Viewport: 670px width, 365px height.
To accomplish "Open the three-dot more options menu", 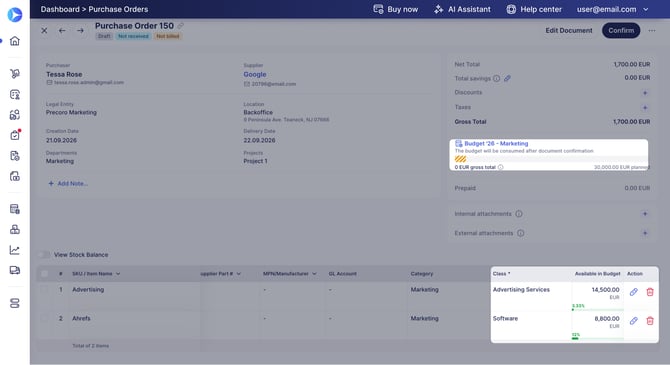I will [x=652, y=30].
